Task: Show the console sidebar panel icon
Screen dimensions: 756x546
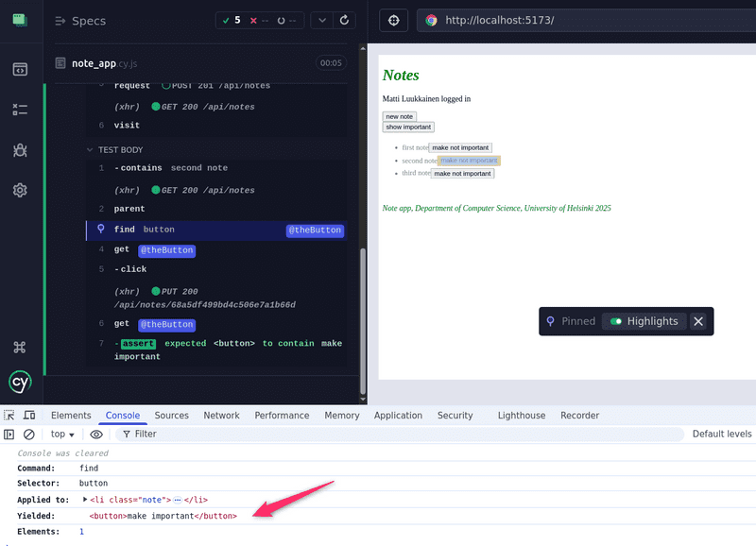Action: click(9, 435)
